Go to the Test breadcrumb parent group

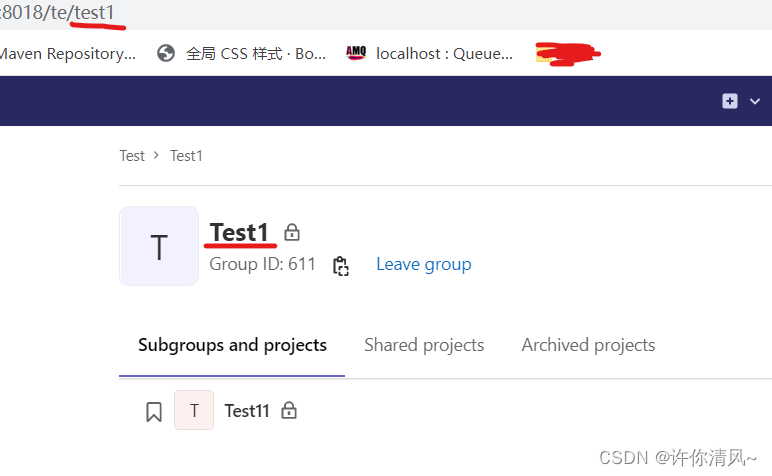point(132,156)
